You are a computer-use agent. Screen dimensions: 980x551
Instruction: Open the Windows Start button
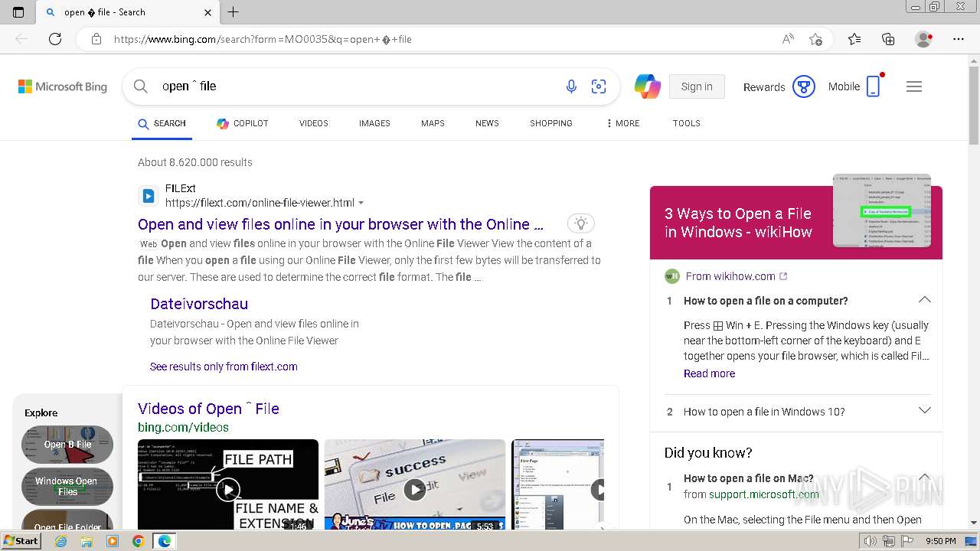coord(21,541)
